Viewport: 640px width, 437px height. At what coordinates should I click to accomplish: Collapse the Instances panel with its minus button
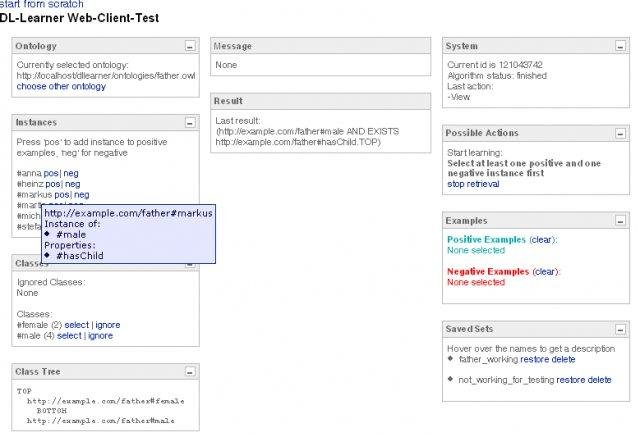coord(190,122)
